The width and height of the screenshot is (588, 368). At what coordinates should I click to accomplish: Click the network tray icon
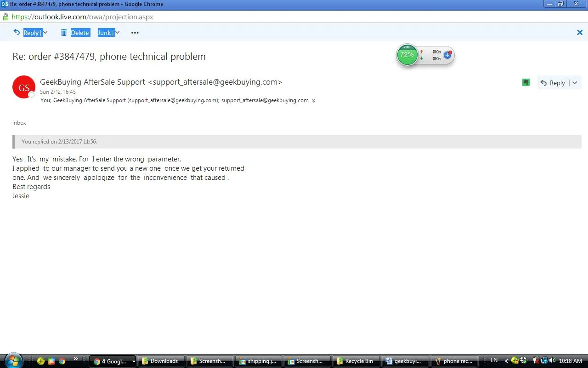click(544, 361)
